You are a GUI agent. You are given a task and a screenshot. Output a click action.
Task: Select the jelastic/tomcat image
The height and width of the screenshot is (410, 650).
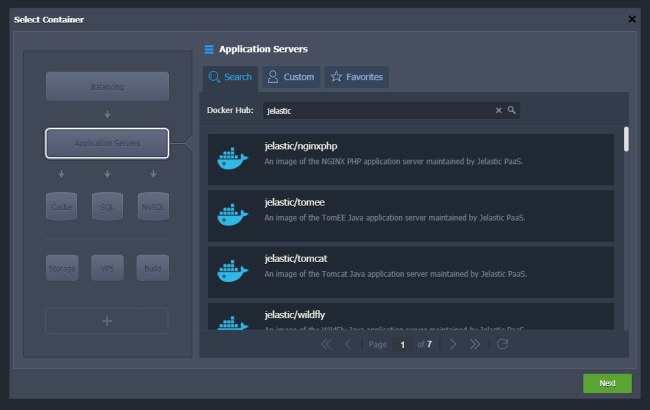411,272
